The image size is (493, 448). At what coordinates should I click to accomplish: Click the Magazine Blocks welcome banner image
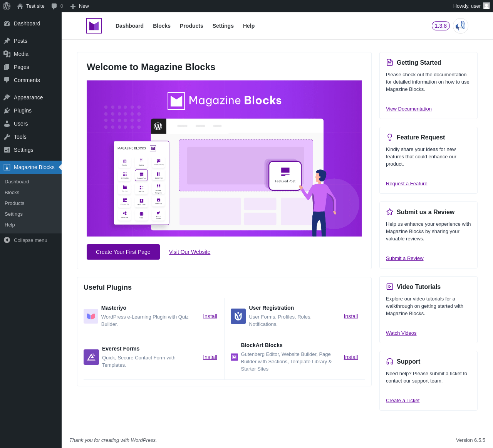click(x=224, y=158)
